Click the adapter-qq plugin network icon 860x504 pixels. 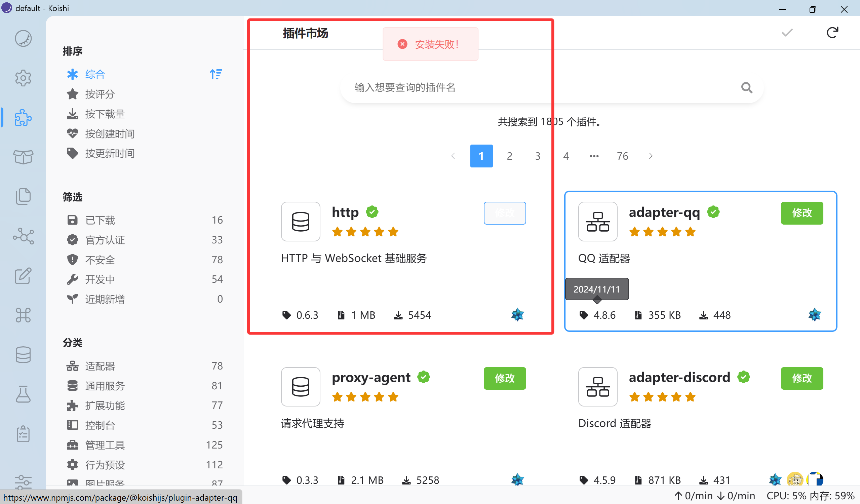pyautogui.click(x=598, y=222)
